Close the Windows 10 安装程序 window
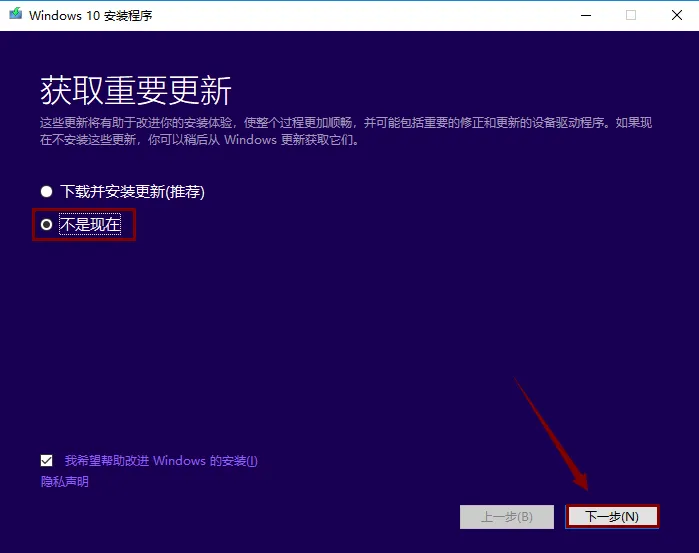Viewport: 699px width, 553px height. click(677, 15)
